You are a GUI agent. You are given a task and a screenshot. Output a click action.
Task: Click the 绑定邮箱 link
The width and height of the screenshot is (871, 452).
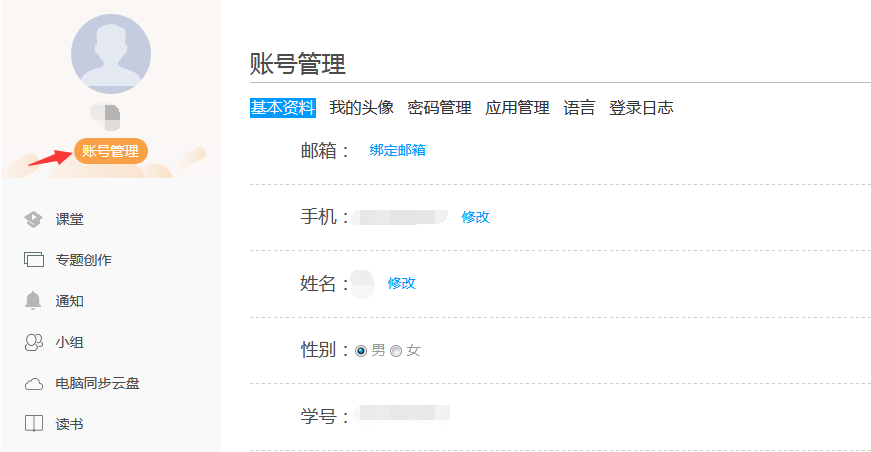tap(397, 150)
